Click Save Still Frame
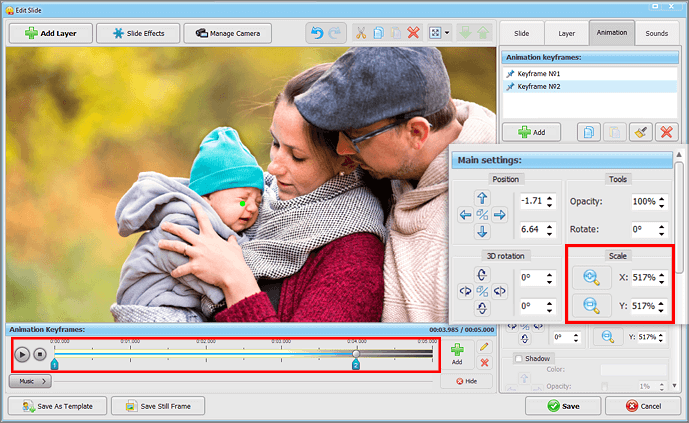 (x=158, y=406)
